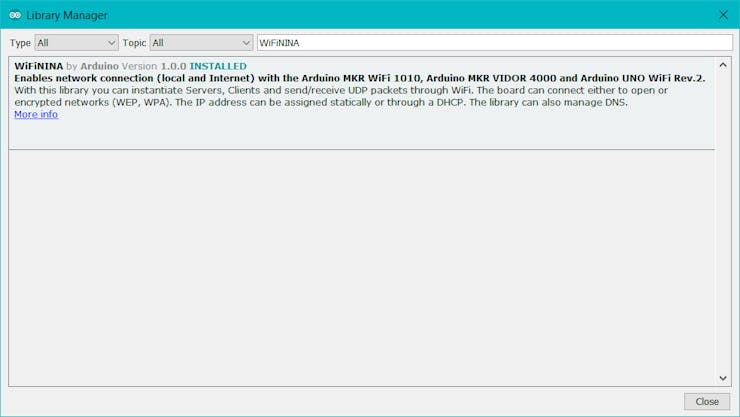This screenshot has width=740, height=417.
Task: Click the scrollbar up arrow
Action: tap(723, 66)
